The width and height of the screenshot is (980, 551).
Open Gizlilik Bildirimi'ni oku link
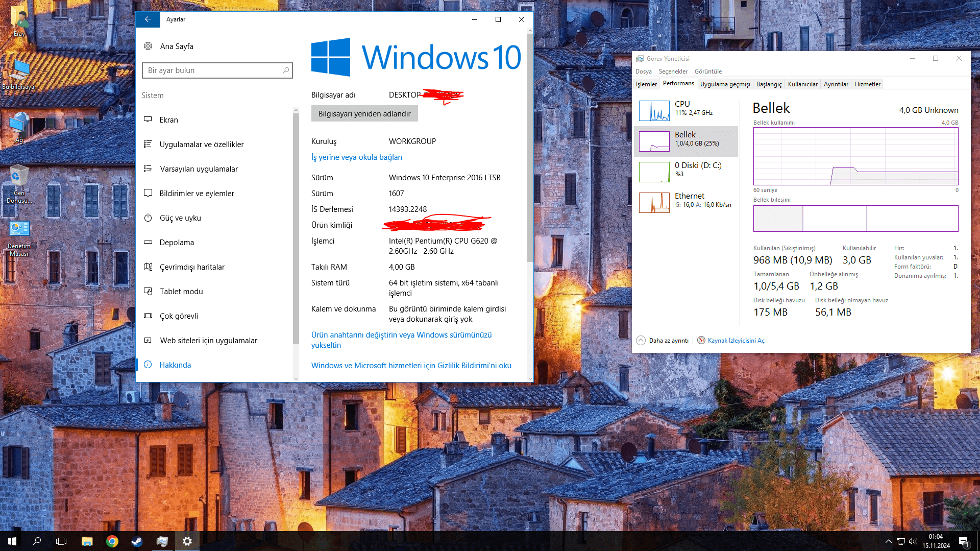pos(411,366)
